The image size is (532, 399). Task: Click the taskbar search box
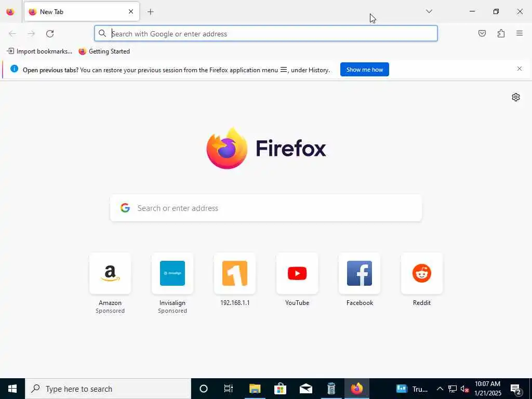tap(108, 389)
